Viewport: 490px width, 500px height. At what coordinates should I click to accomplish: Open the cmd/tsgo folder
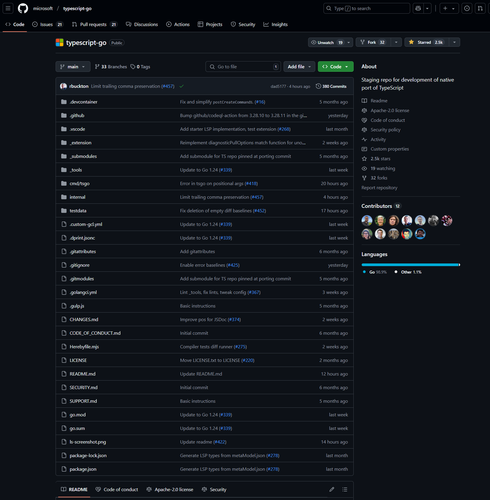(x=79, y=183)
